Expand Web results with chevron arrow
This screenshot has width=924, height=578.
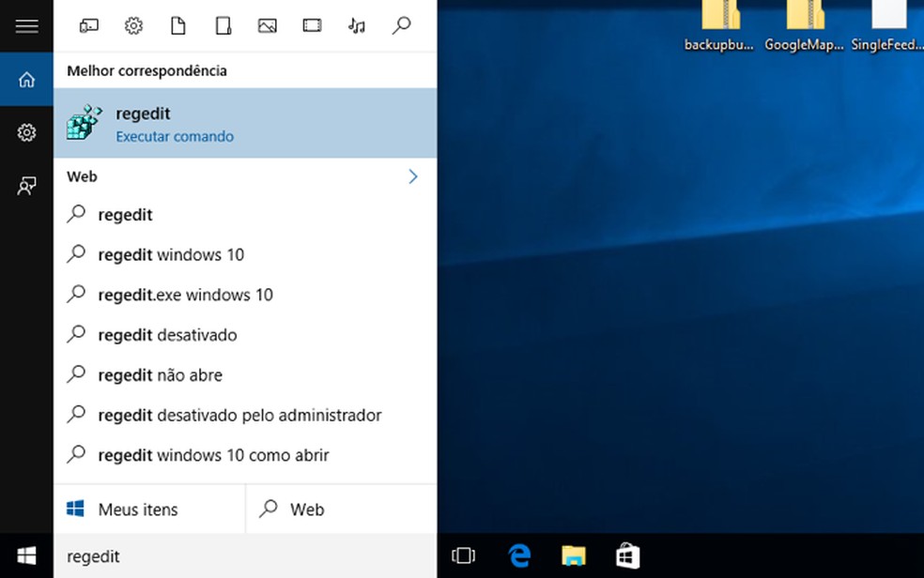[x=413, y=176]
